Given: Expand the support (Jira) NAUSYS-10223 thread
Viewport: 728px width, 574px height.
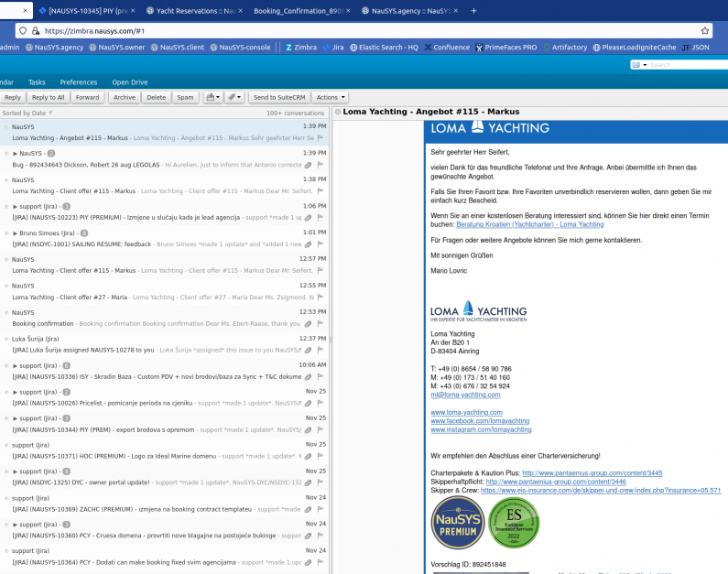Looking at the screenshot, I should tap(15, 207).
